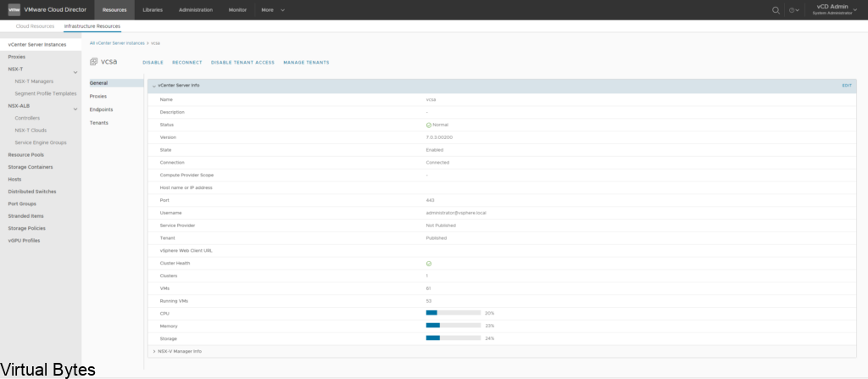Click the Port value 443
This screenshot has width=868, height=379.
pyautogui.click(x=430, y=200)
